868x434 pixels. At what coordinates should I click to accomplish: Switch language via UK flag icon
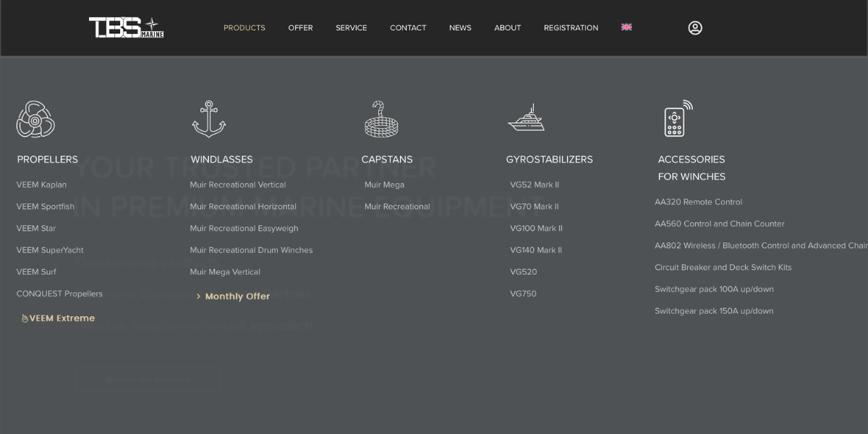[626, 27]
